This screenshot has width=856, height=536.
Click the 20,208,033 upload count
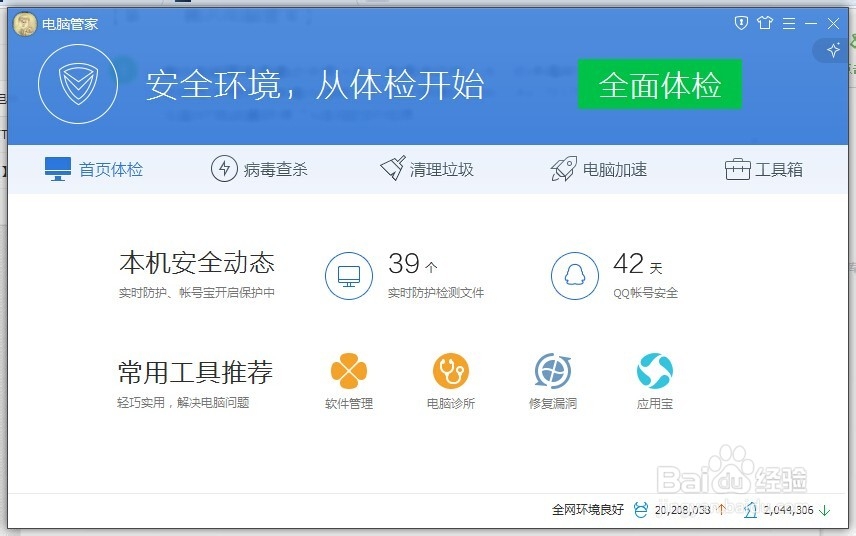682,510
